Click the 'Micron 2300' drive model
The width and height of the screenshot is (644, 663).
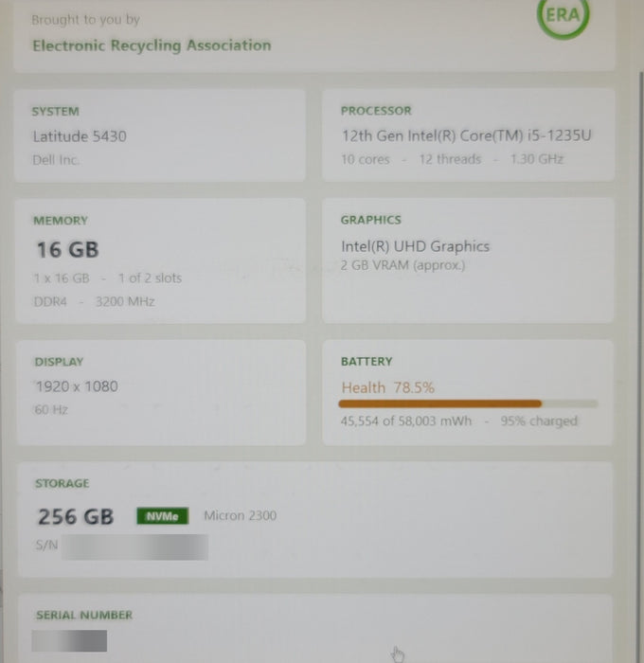tap(241, 515)
